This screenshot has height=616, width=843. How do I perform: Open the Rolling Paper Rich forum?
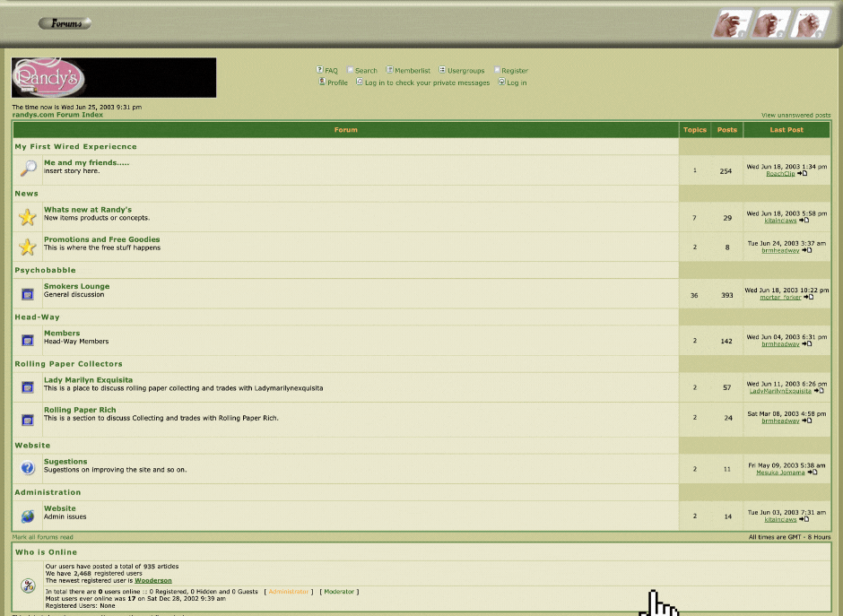80,410
